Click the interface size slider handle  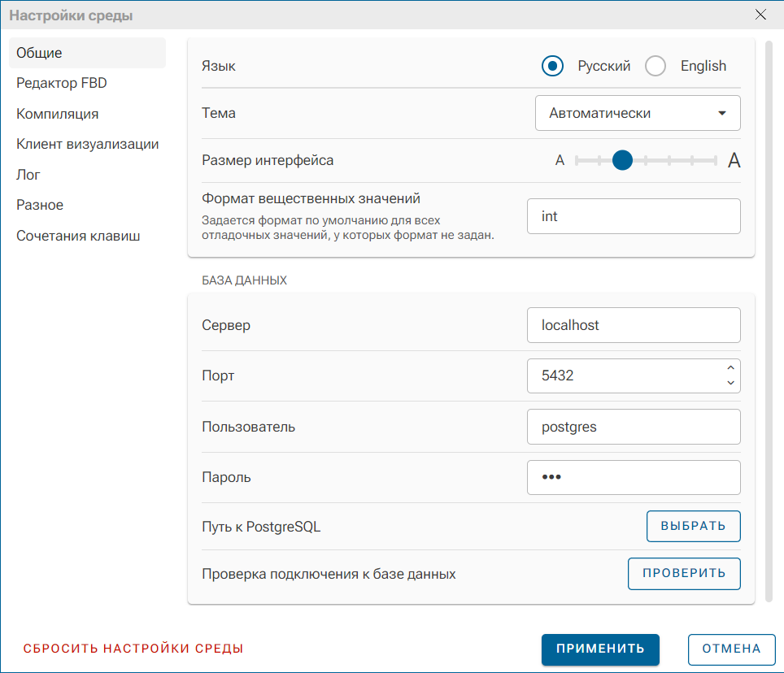click(622, 160)
